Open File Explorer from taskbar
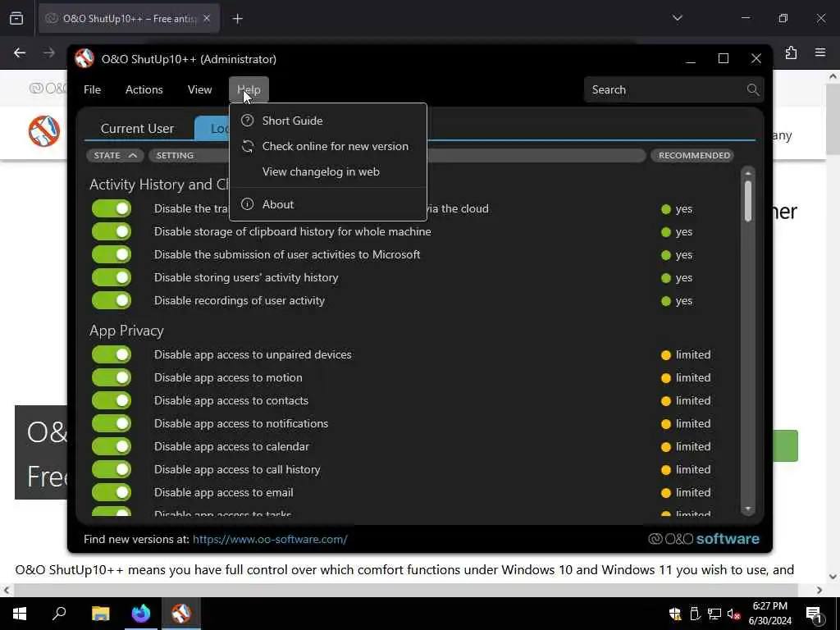840x630 pixels. coord(100,614)
